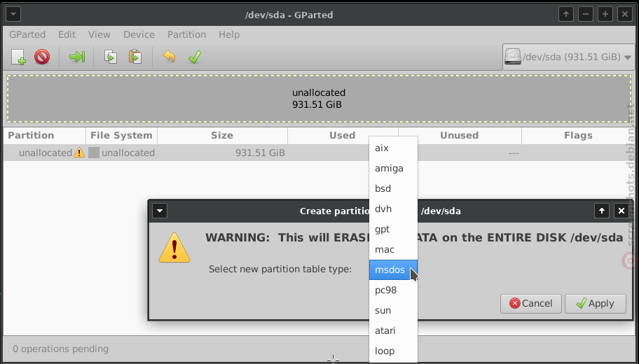Click the large warning triangle in dialog
The width and height of the screenshot is (639, 364).
point(174,248)
